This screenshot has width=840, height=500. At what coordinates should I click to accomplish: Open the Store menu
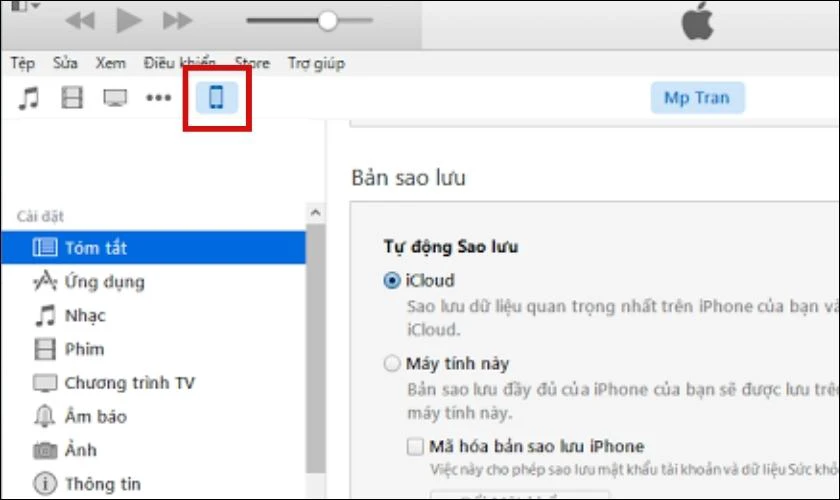point(252,63)
